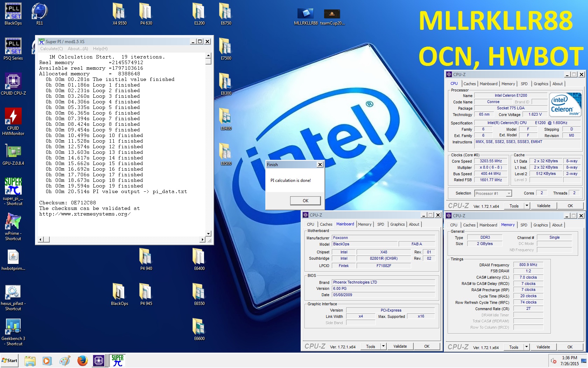Click Super PI horizontal scrollbar right arrow
The width and height of the screenshot is (588, 368).
click(202, 239)
